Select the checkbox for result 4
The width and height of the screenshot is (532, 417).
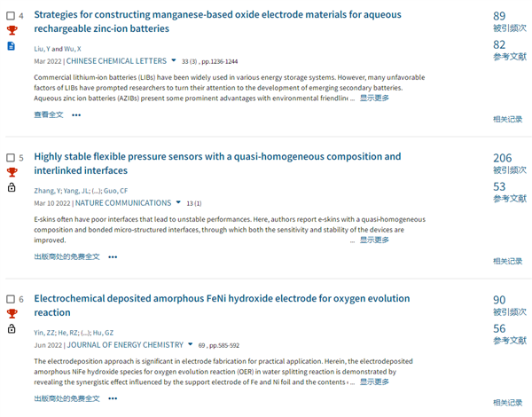coord(11,16)
